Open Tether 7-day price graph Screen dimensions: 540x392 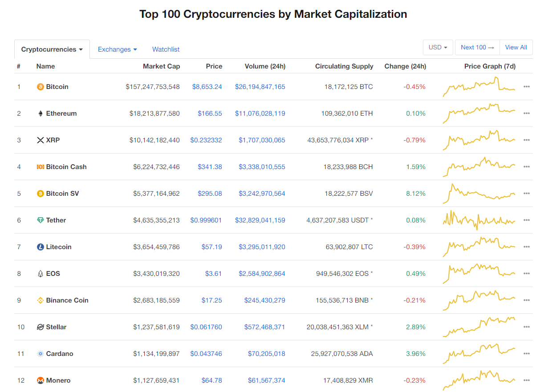pos(479,220)
